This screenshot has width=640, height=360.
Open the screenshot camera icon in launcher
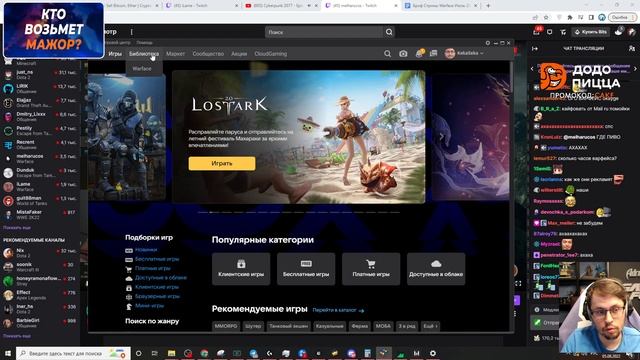click(403, 53)
